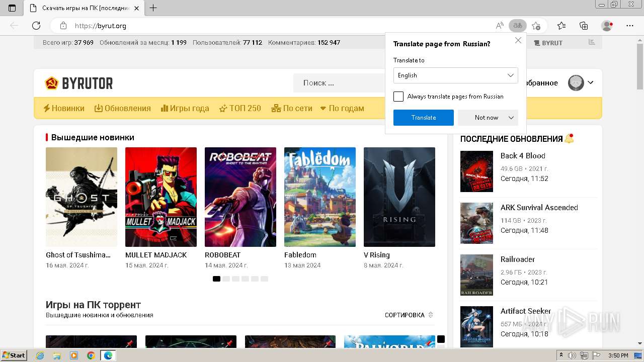Select the last carousel page dot

[x=265, y=279]
